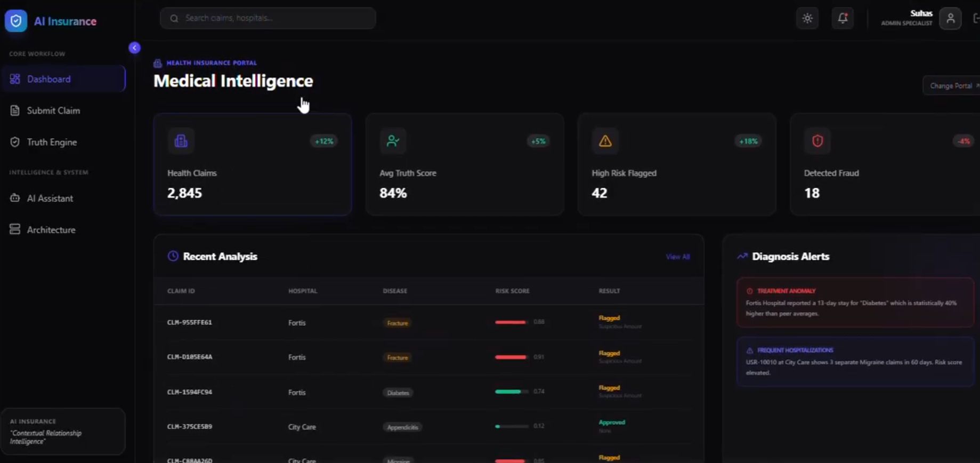Click the AI Insurance shield logo

(x=16, y=21)
